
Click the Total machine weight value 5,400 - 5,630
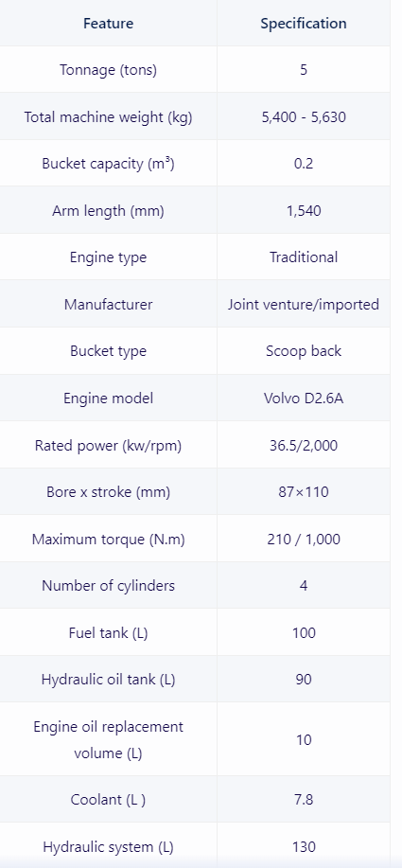click(x=304, y=117)
